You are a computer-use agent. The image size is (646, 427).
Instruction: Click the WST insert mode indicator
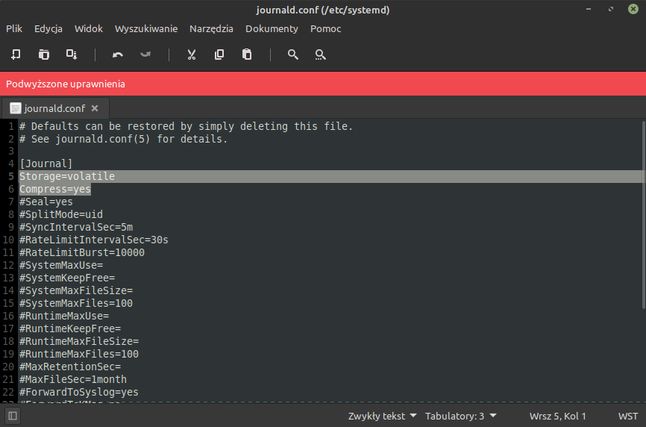(x=628, y=416)
